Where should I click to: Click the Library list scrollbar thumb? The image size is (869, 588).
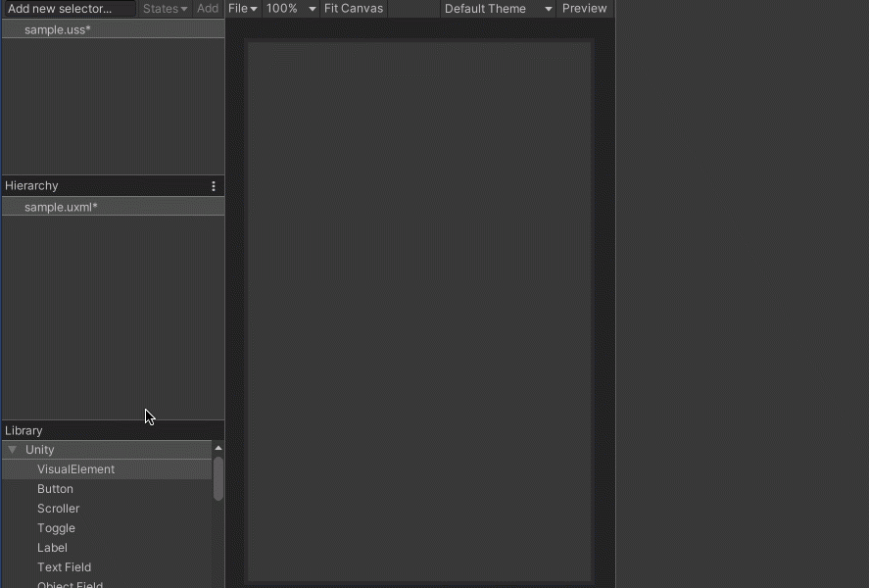point(218,478)
